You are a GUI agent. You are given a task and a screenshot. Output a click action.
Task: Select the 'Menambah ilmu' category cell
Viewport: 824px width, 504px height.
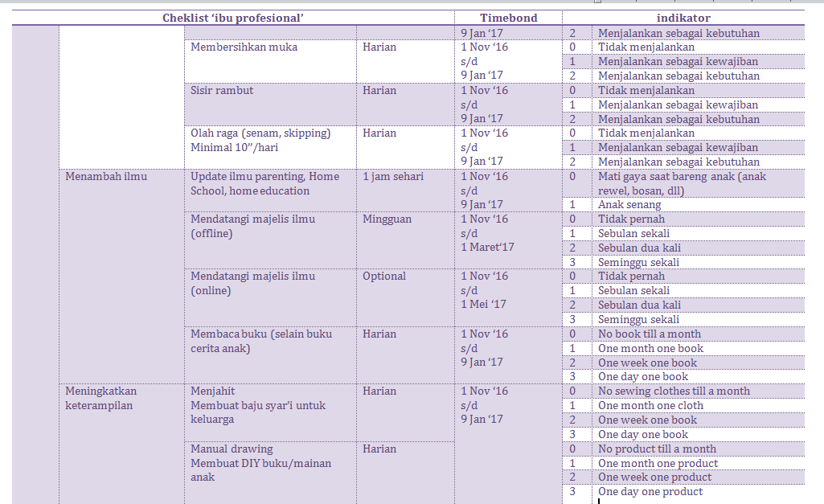121,276
